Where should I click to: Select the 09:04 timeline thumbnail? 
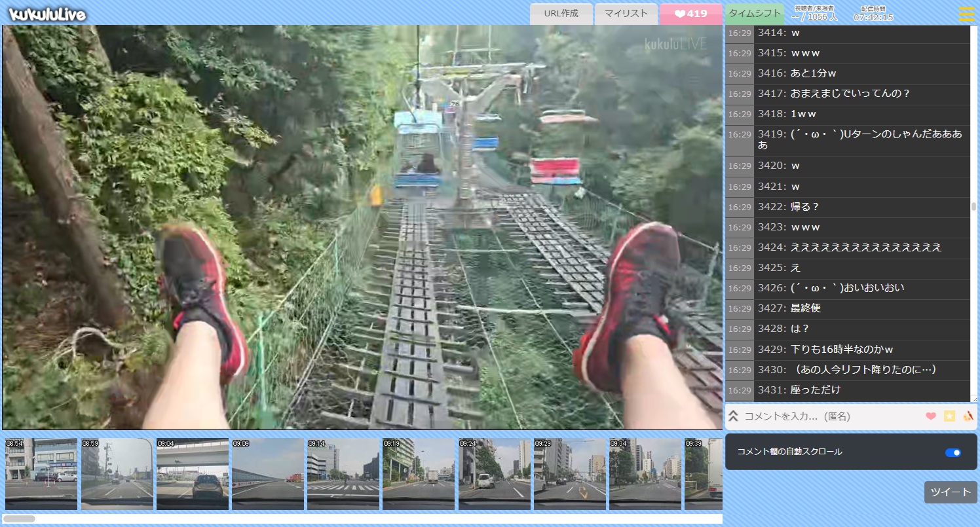[x=192, y=474]
